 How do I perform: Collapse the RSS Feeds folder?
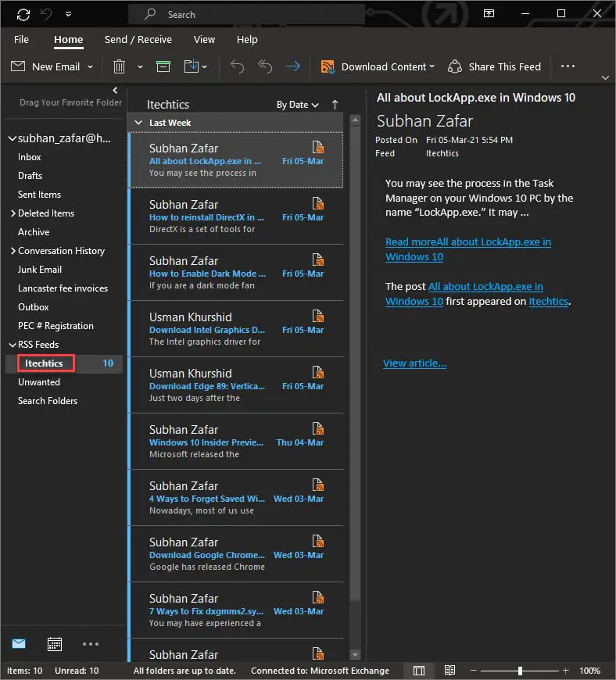[13, 345]
